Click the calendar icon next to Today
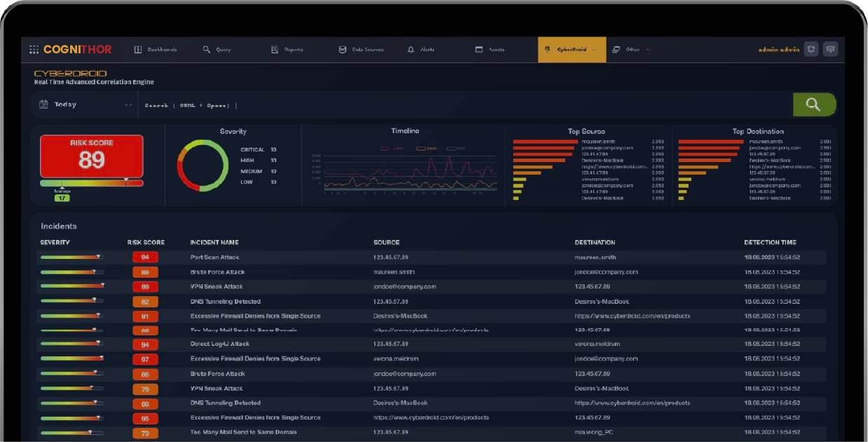The width and height of the screenshot is (868, 442). [x=43, y=105]
